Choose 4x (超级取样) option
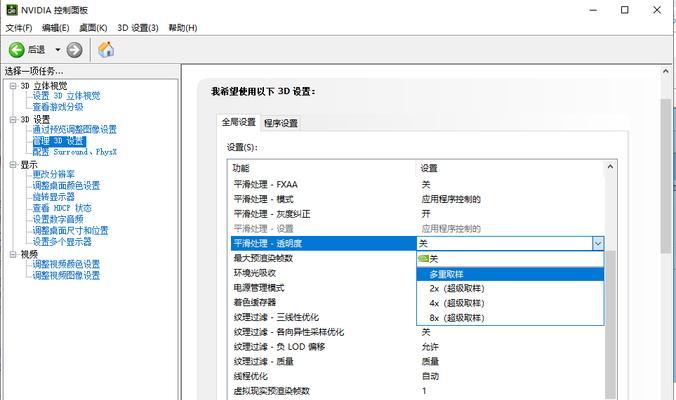The image size is (676, 400). [510, 303]
